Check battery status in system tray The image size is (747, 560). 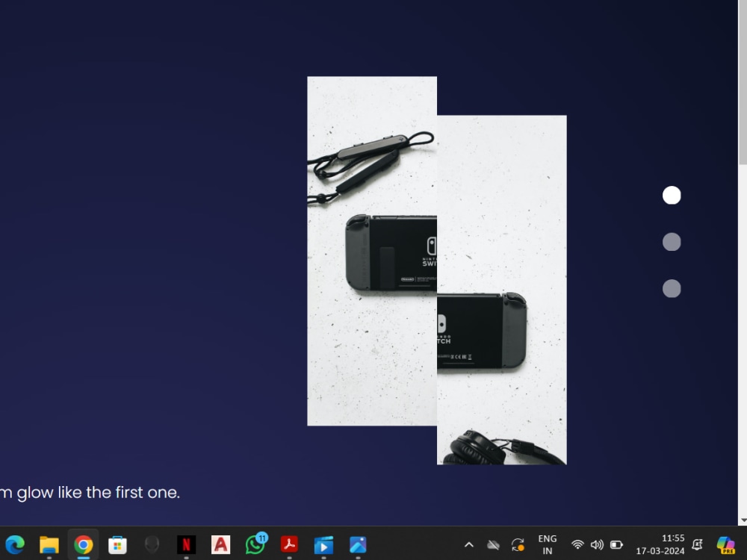click(616, 544)
